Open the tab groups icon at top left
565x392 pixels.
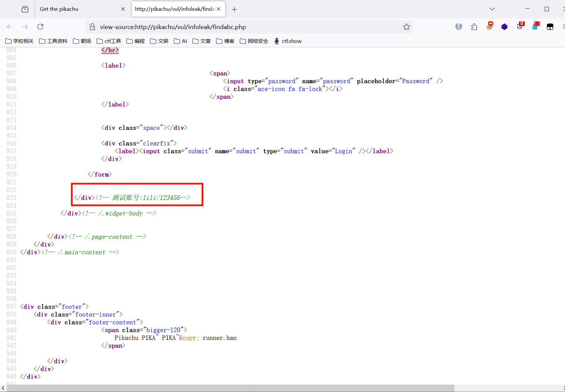pyautogui.click(x=25, y=9)
